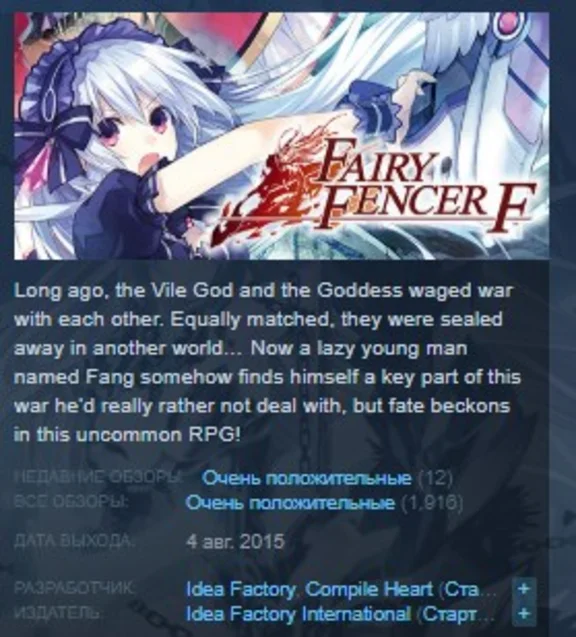Click the ИЗДАТЕЛЬ label
This screenshot has width=576, height=637.
(x=57, y=612)
